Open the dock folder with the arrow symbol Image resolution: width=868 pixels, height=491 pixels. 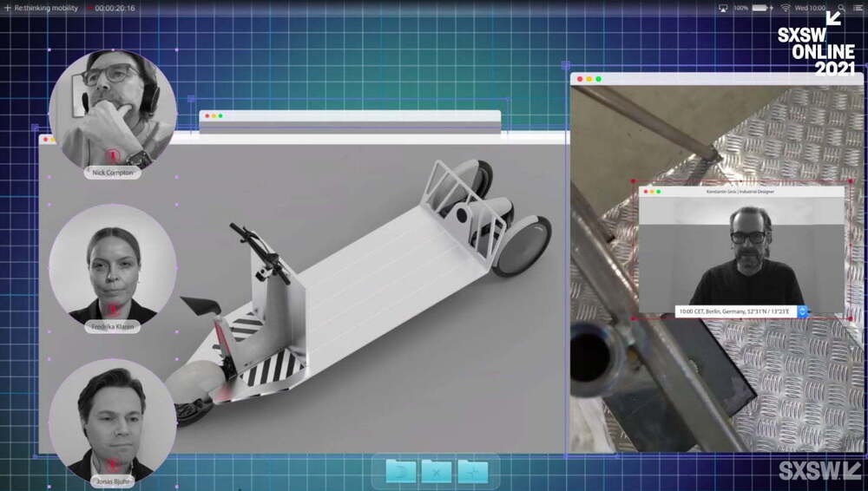point(401,471)
